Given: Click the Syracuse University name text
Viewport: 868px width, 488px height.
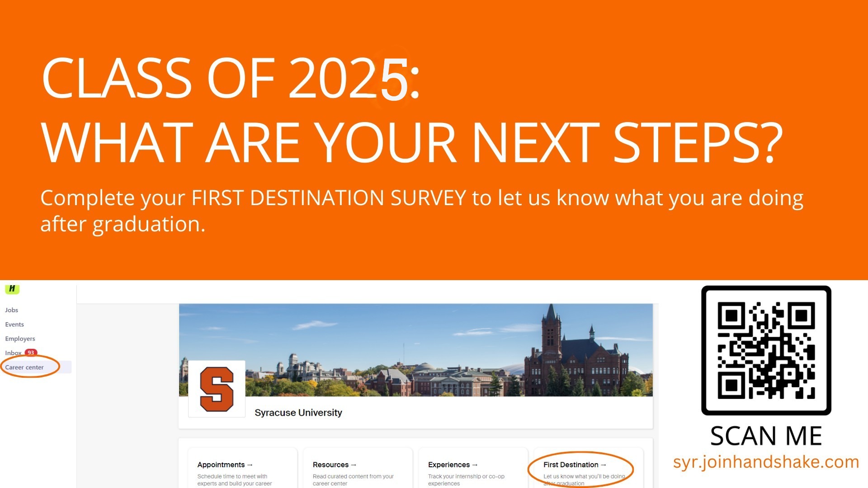Looking at the screenshot, I should 298,413.
